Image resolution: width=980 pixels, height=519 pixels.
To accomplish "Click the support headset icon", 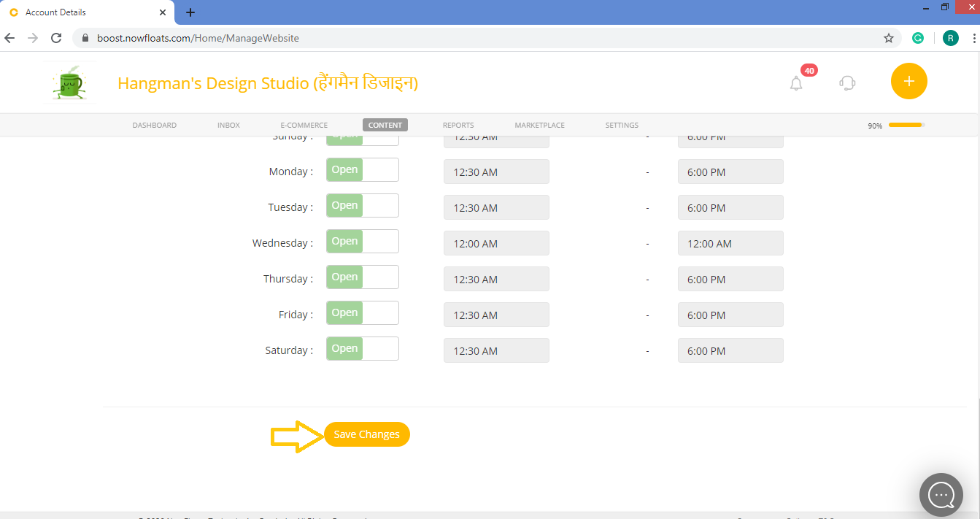I will [847, 83].
